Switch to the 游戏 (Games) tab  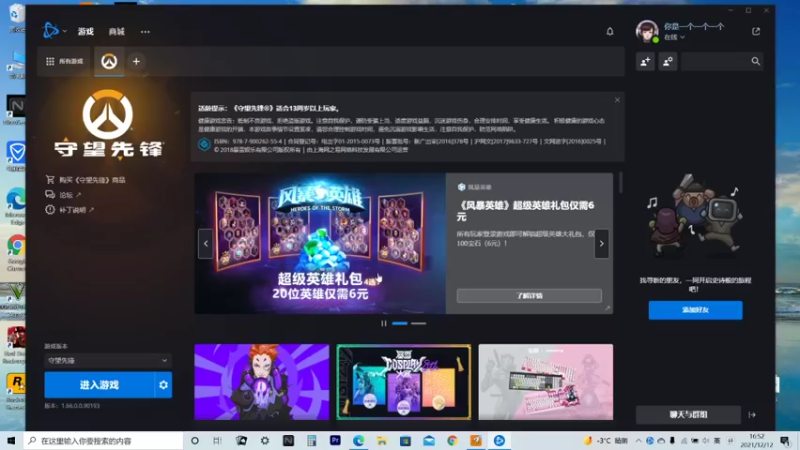86,32
